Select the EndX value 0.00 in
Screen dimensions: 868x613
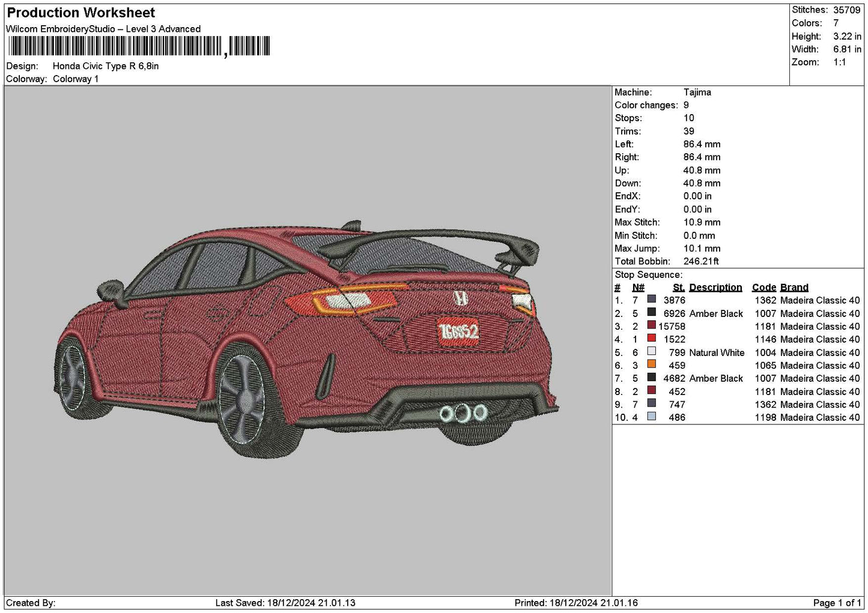pos(697,196)
